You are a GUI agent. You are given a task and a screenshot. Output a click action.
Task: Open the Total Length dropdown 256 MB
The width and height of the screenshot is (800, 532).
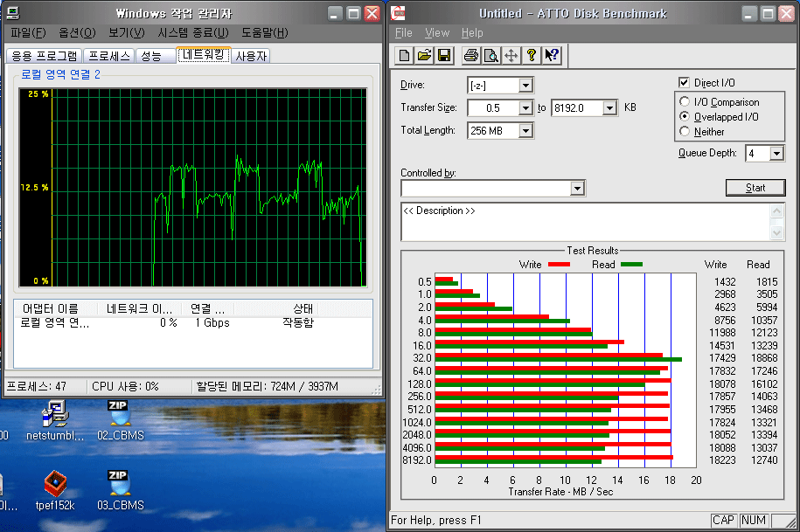click(x=525, y=130)
